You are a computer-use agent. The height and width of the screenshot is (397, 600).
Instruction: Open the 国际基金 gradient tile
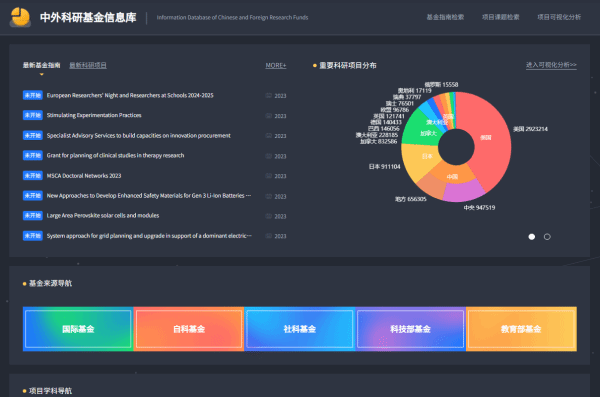tap(78, 329)
